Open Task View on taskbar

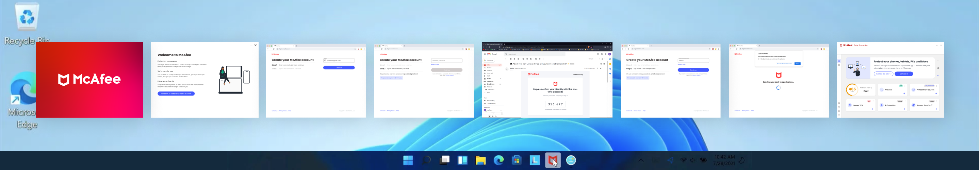coord(444,160)
